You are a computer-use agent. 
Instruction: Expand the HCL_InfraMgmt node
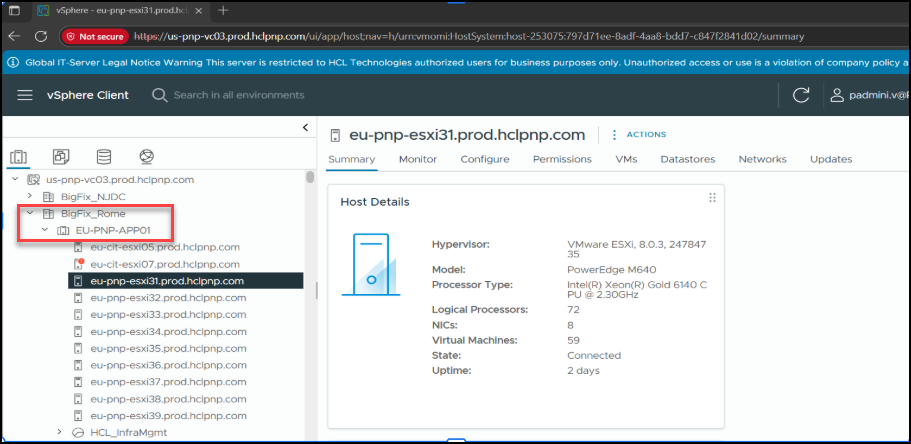59,432
